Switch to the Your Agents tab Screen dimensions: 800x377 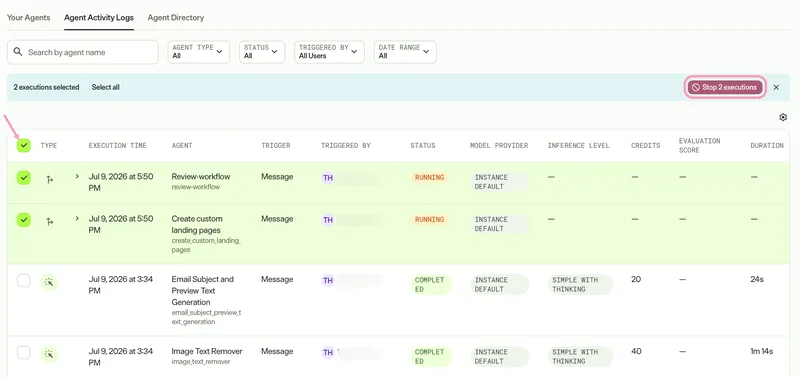[x=29, y=17]
